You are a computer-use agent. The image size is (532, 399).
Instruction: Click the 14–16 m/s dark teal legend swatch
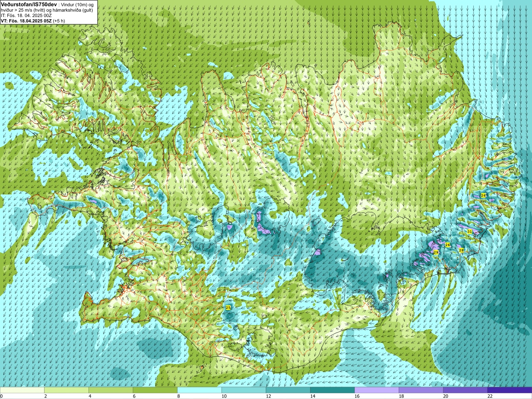tap(332, 390)
